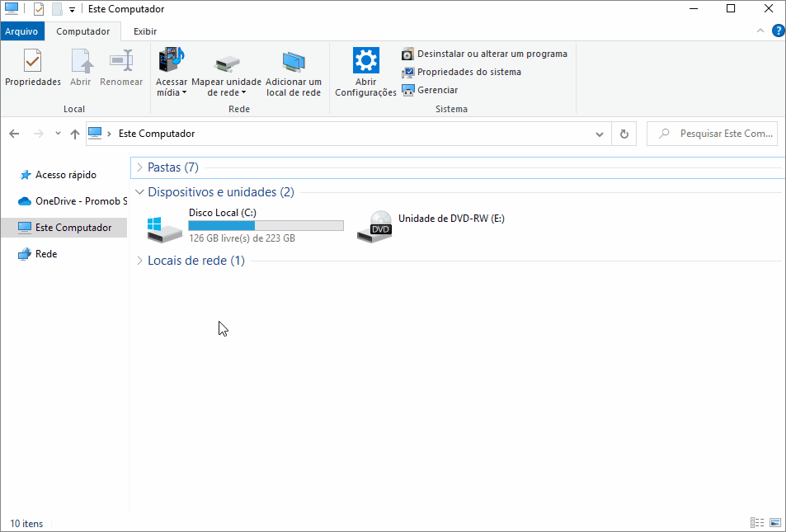Switch to the Exibir ribbon tab
The height and width of the screenshot is (532, 786).
[145, 31]
